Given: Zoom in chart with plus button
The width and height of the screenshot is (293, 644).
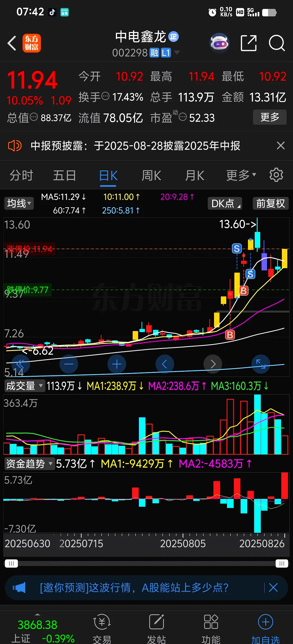Looking at the screenshot, I should click(117, 364).
